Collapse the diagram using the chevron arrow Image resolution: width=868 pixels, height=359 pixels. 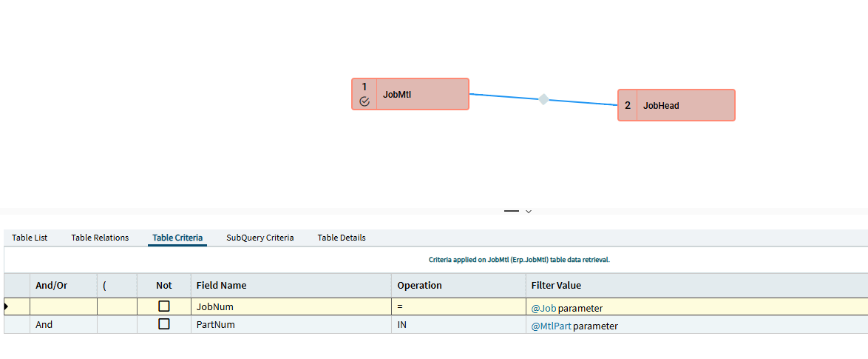click(529, 212)
